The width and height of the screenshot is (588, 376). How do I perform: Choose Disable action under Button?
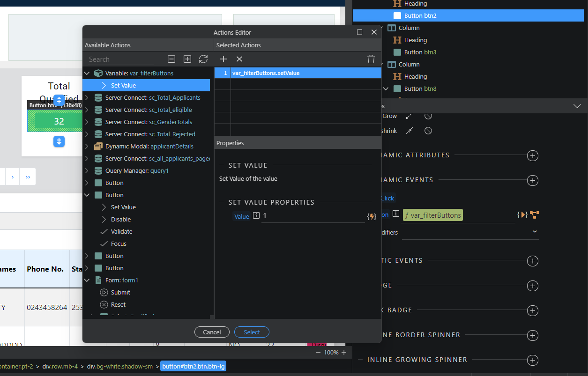[x=121, y=220]
